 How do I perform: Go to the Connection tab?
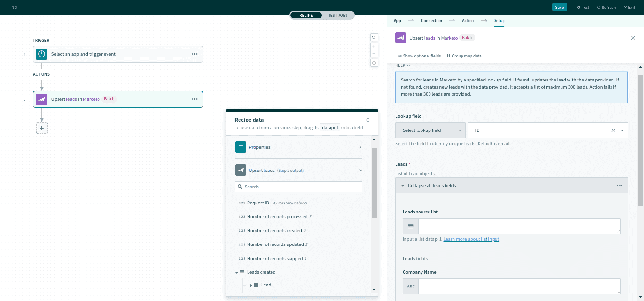coord(431,21)
